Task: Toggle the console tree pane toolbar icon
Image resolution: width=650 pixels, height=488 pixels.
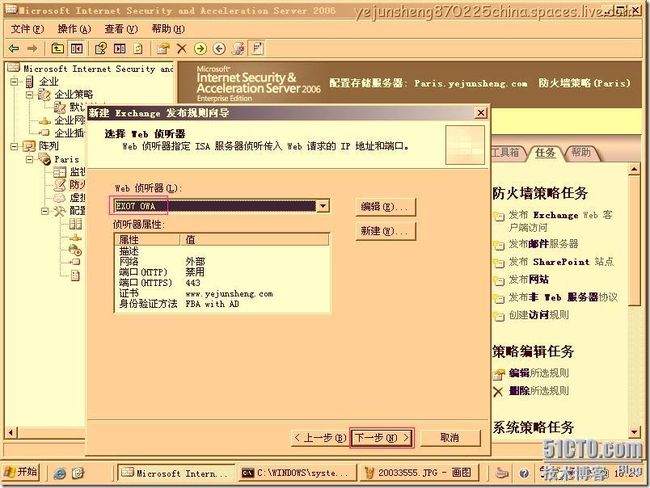Action: pos(76,49)
